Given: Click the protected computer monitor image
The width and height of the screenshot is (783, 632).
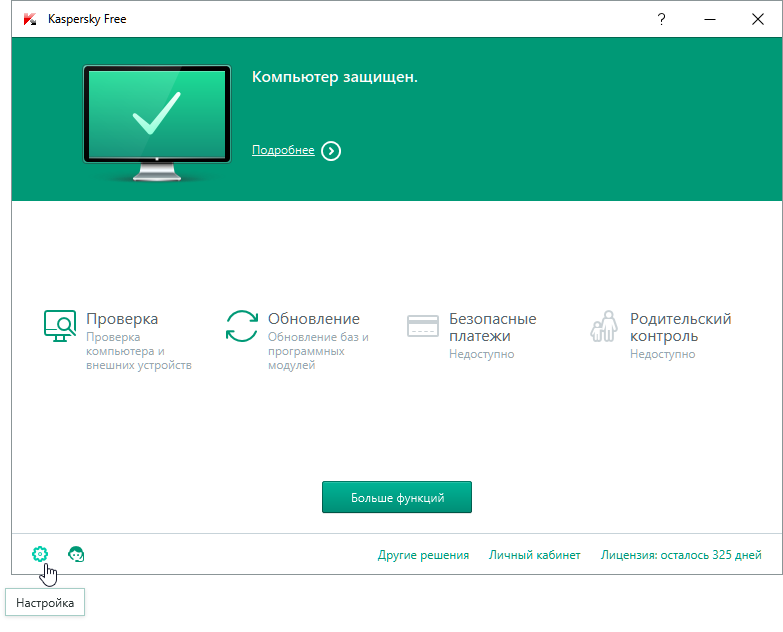Looking at the screenshot, I should point(157,123).
